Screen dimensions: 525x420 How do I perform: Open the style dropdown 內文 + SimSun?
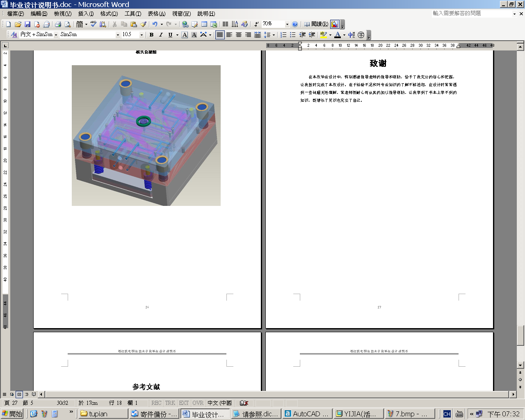[56, 35]
